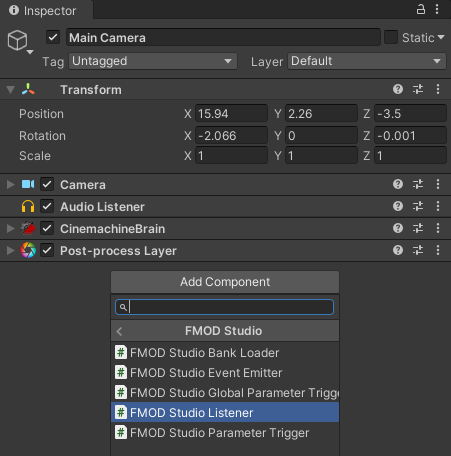Open Camera component preset settings icon
The width and height of the screenshot is (451, 456).
pyautogui.click(x=418, y=184)
